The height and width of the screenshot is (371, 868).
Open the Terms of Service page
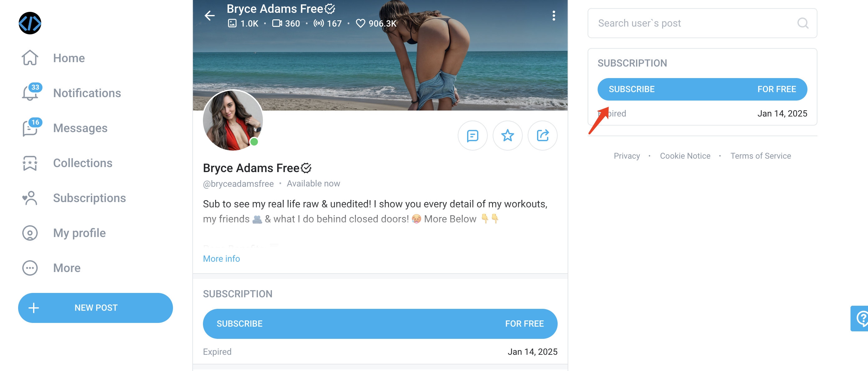click(x=761, y=156)
